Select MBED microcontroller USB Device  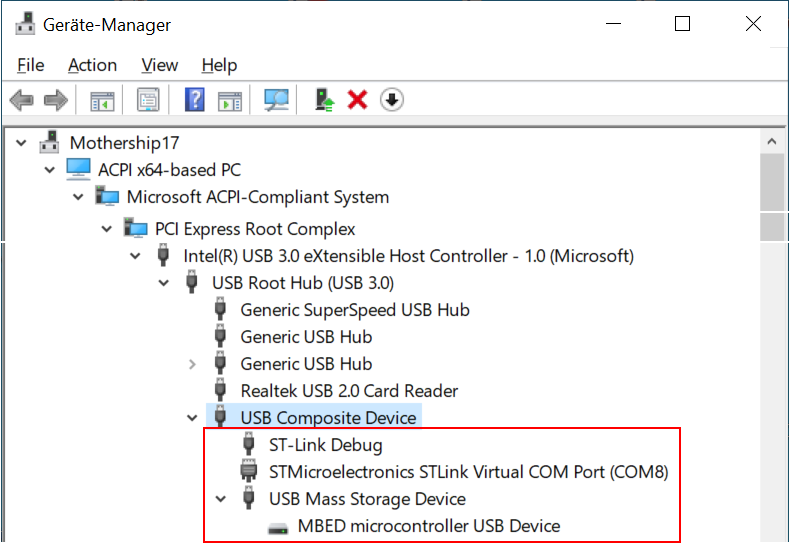tap(428, 526)
